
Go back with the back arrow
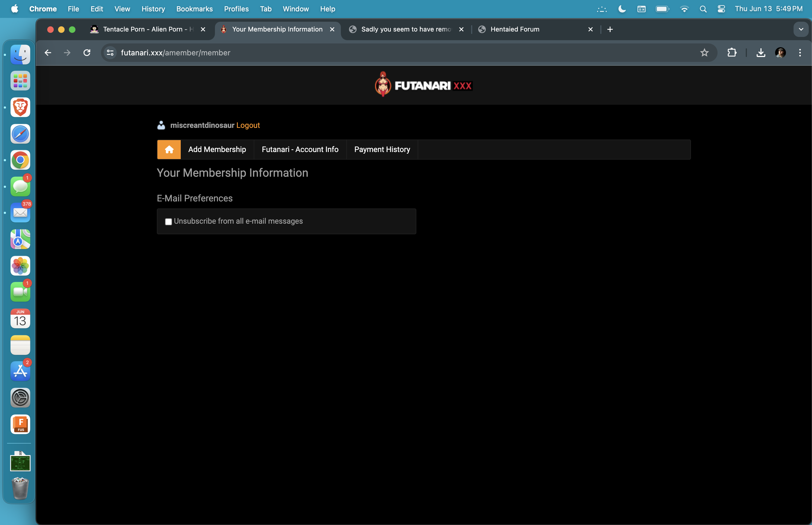48,52
